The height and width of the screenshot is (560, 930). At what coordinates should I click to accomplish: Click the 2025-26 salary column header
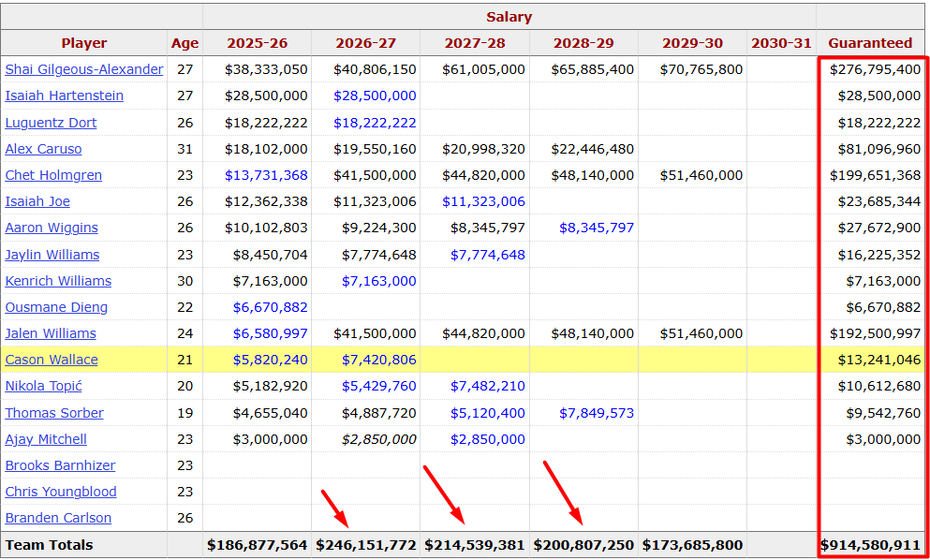coord(257,43)
